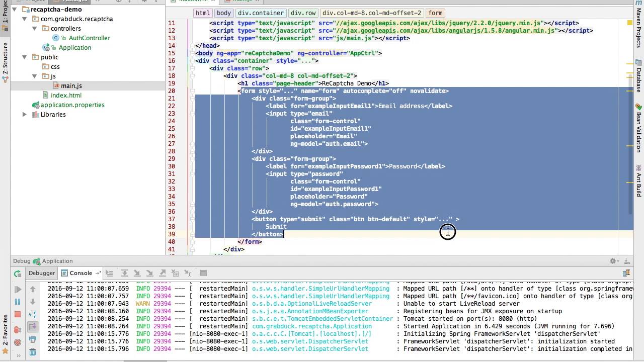
Task: Click the Force Step Into debugger icon
Action: (x=149, y=273)
